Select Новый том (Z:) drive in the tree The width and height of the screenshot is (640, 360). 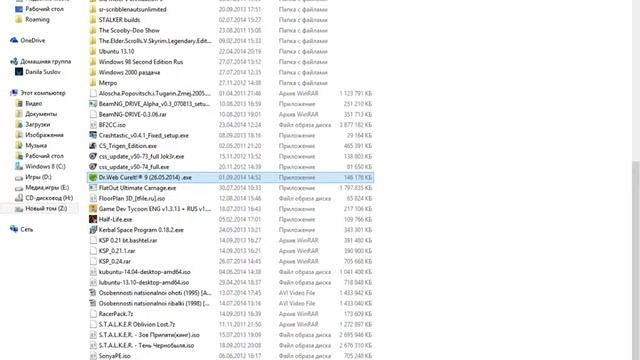tap(46, 209)
